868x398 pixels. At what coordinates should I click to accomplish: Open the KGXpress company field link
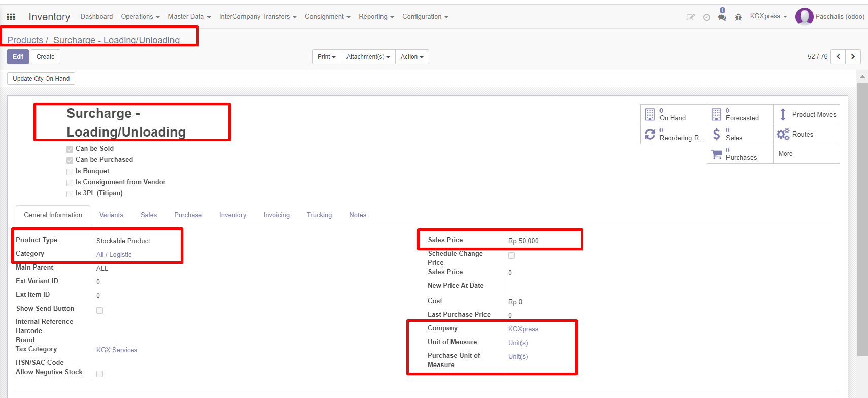click(523, 329)
